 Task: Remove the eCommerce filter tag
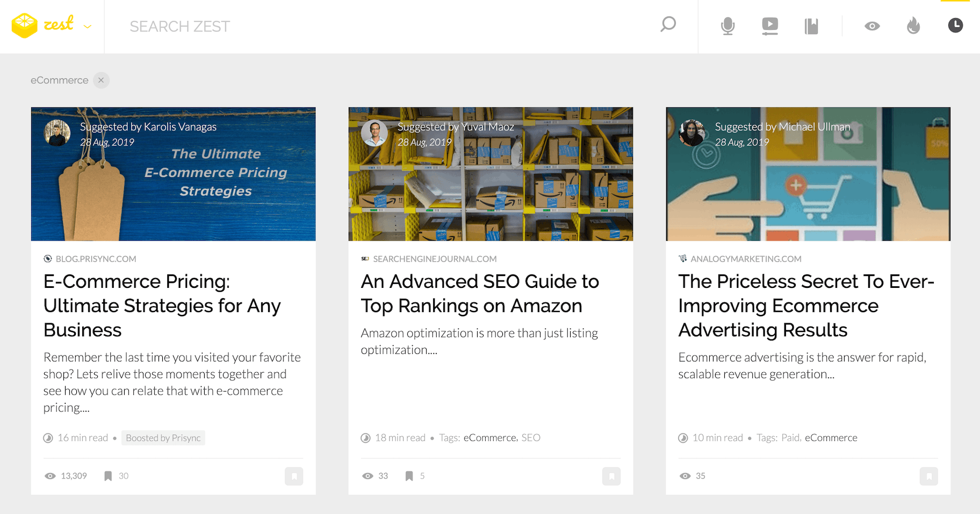coord(101,80)
